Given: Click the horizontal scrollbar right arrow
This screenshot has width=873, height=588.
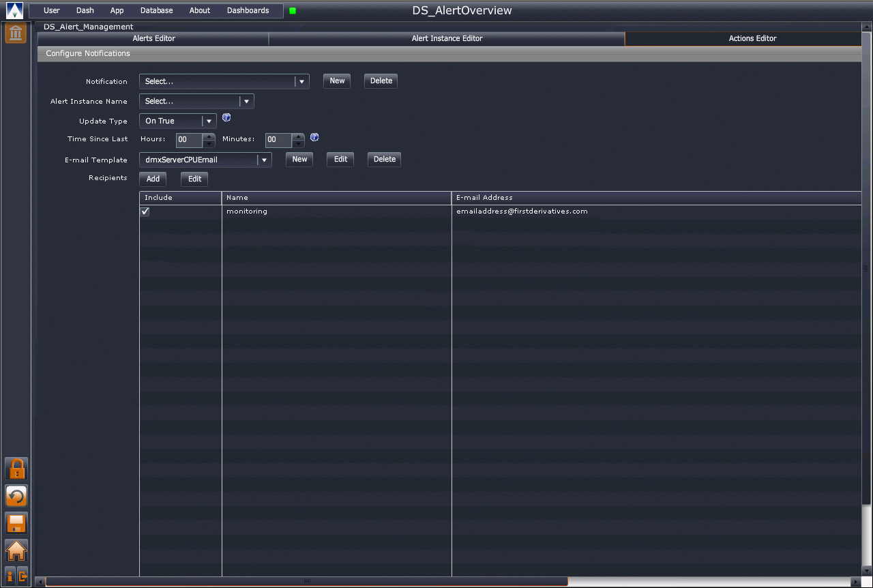Looking at the screenshot, I should pyautogui.click(x=856, y=581).
